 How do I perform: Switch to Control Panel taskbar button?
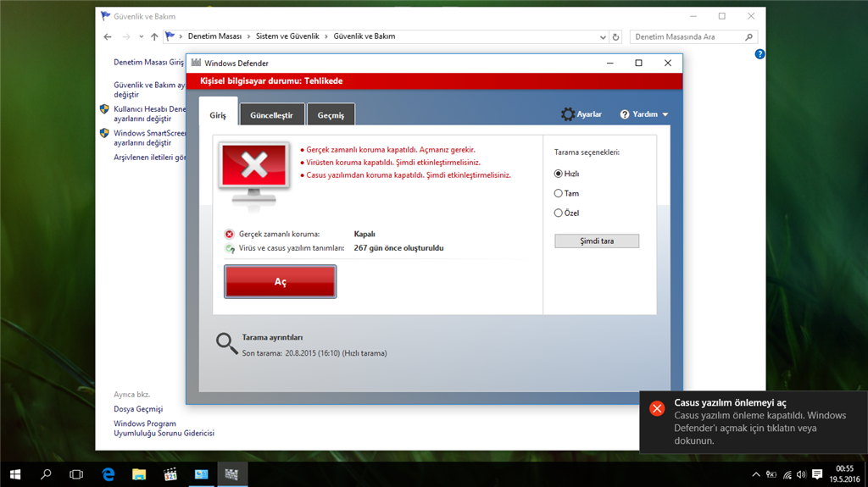coord(201,474)
